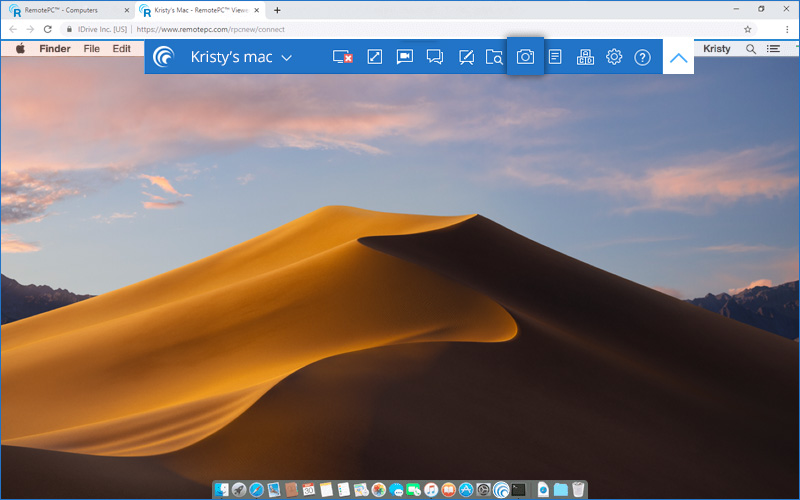The image size is (800, 500).
Task: Switch to the RemotePC Computers browser tab
Action: click(x=64, y=10)
